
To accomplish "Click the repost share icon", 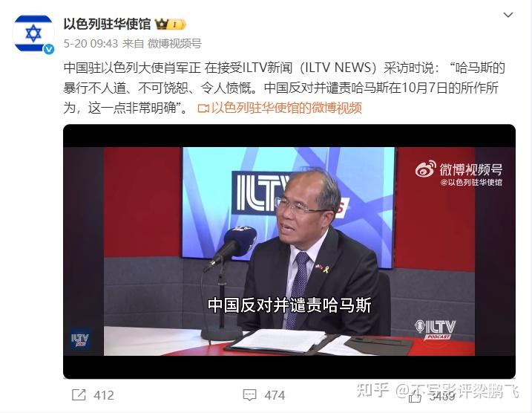I will [79, 394].
